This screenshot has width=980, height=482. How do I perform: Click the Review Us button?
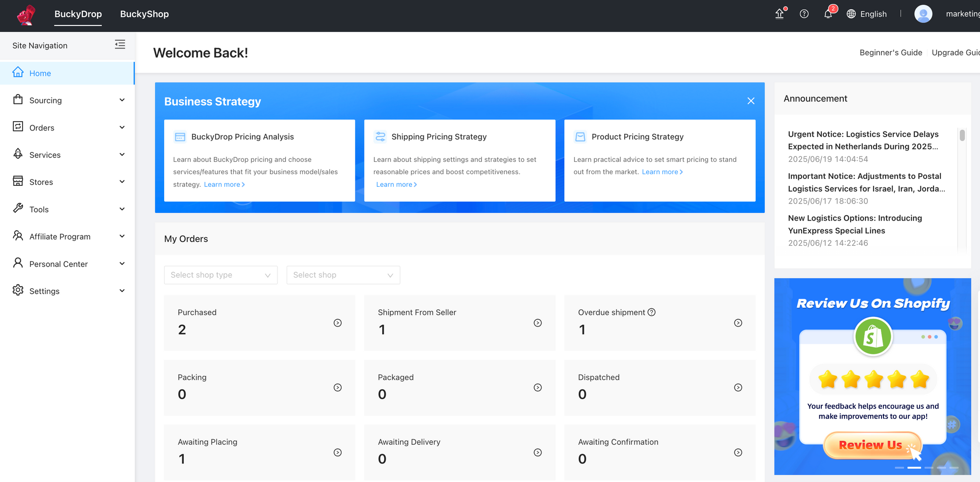[872, 445]
